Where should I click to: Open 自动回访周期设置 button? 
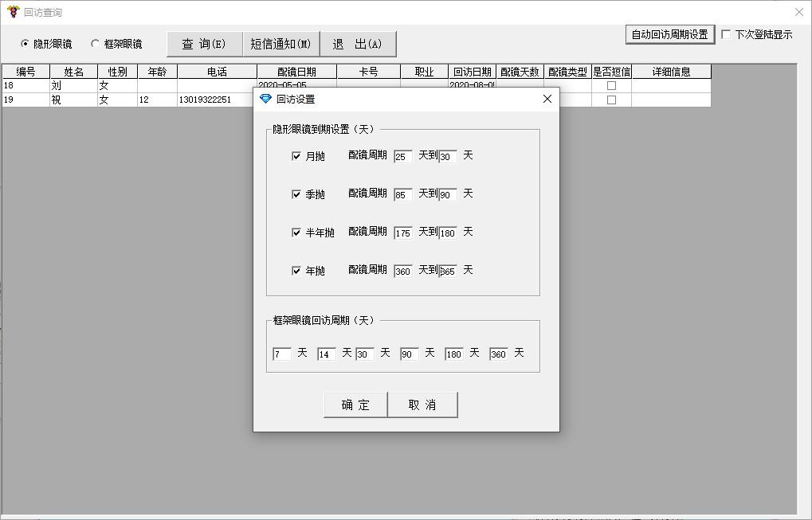click(669, 34)
